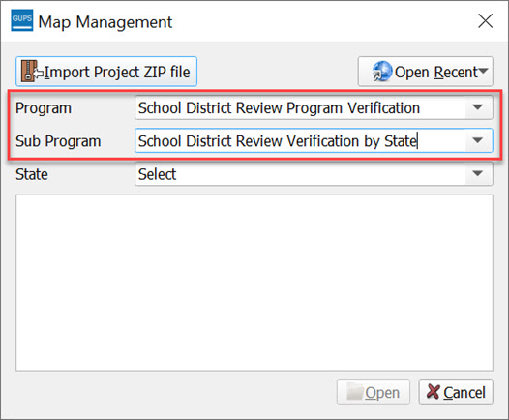Click the Import Project ZIP file button

coord(106,72)
